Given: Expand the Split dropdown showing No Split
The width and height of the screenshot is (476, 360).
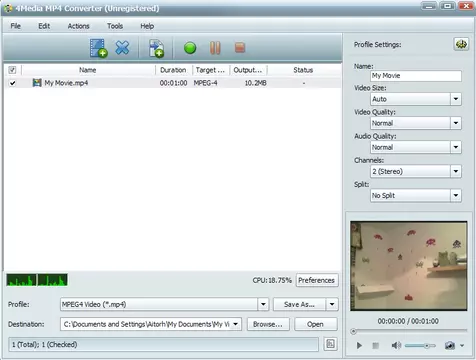Looking at the screenshot, I should tap(416, 195).
